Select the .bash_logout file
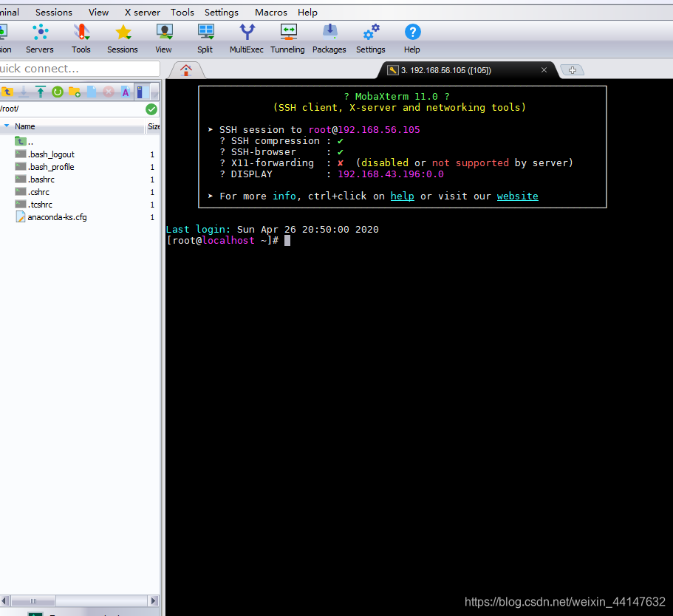 coord(80,154)
